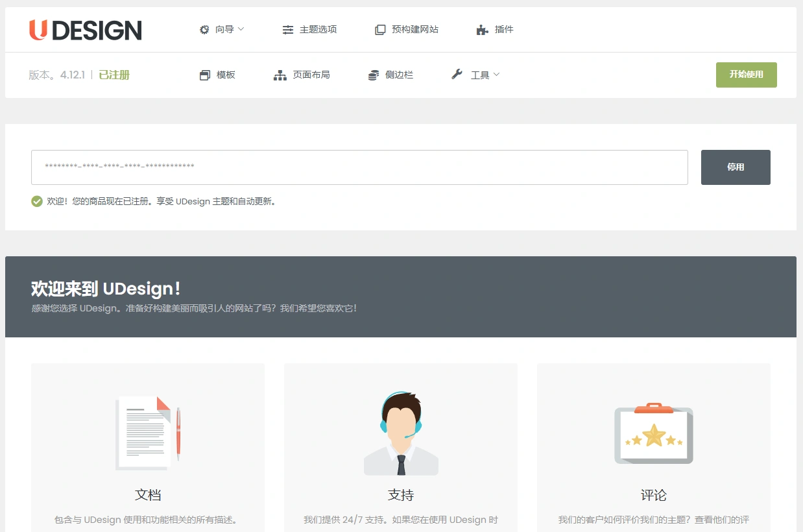
Task: Click the UDesign logo
Action: point(85,29)
